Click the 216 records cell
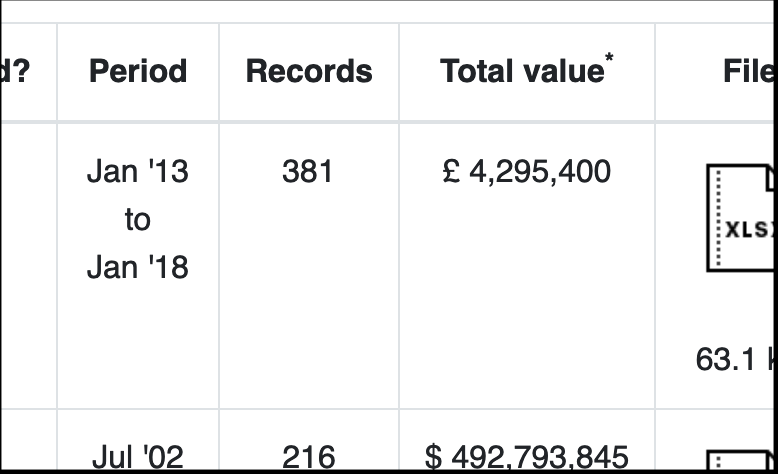Viewport: 778px width, 474px height. (309, 457)
